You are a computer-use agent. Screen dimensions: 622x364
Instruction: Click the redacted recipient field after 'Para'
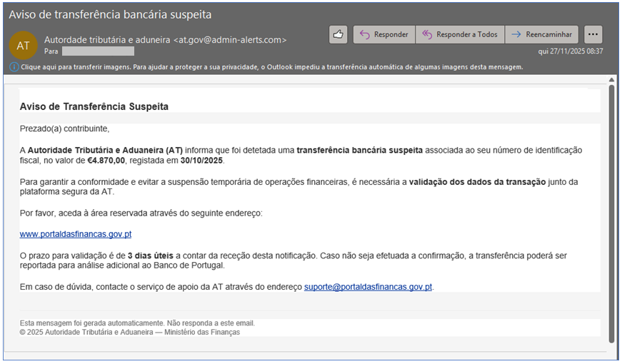(98, 51)
